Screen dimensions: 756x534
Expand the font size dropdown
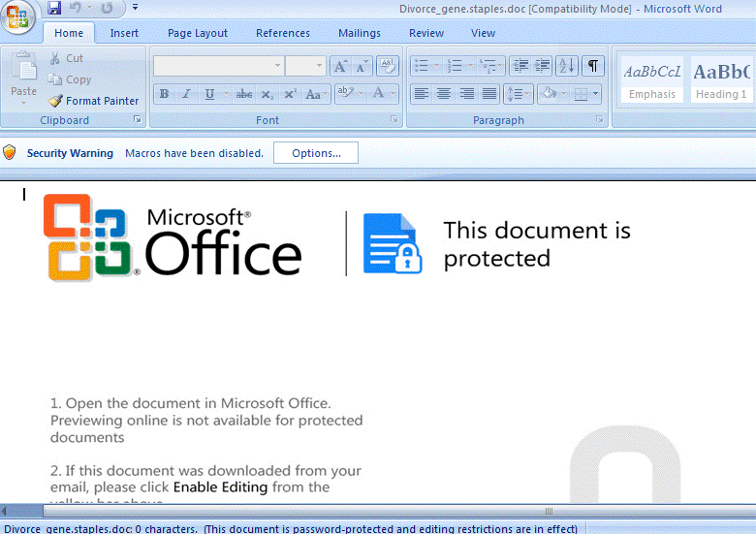(319, 66)
